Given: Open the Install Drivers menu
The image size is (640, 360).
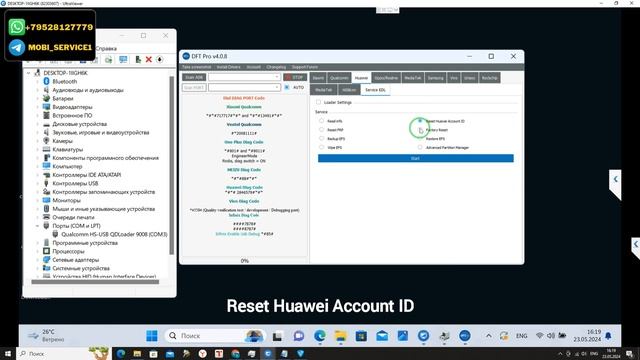Looking at the screenshot, I should (229, 67).
